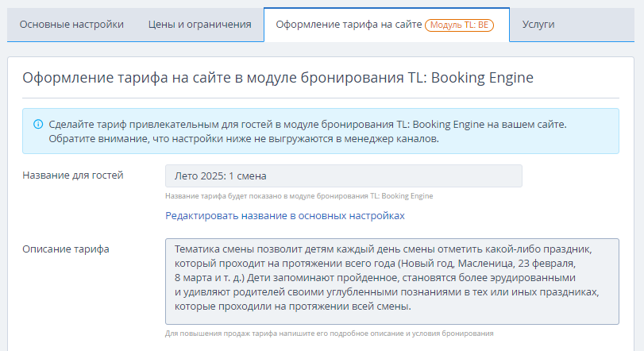The width and height of the screenshot is (644, 351).
Task: Open the Основные настройки tab
Action: coord(71,25)
